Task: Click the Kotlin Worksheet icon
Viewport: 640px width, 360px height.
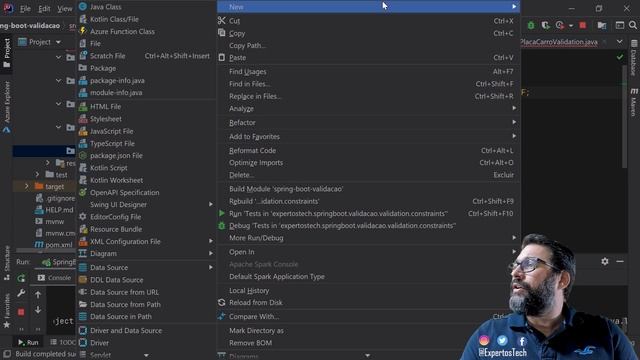Action: point(83,180)
